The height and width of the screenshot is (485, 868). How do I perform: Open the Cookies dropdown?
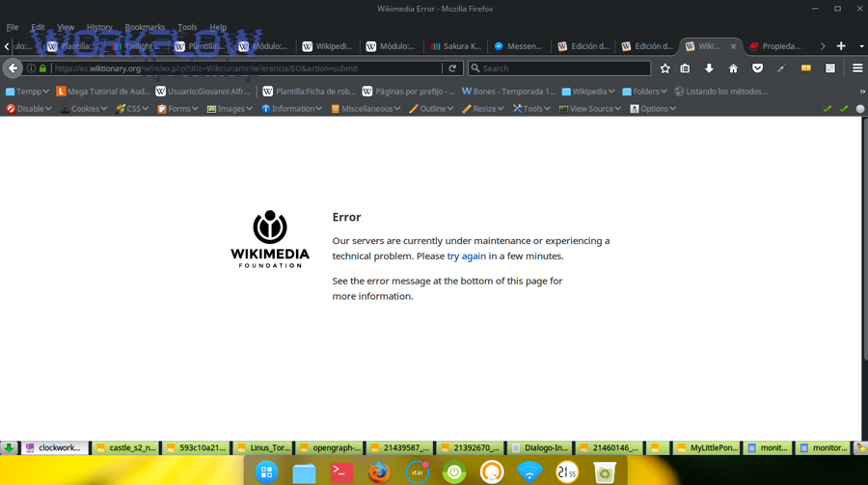tap(84, 109)
